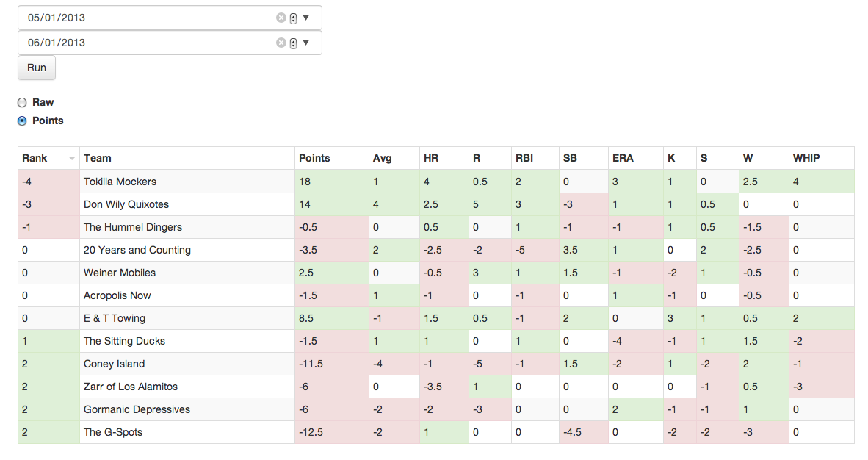Click the stepper on the 05/01/2013 date field
868x460 pixels.
[x=293, y=18]
